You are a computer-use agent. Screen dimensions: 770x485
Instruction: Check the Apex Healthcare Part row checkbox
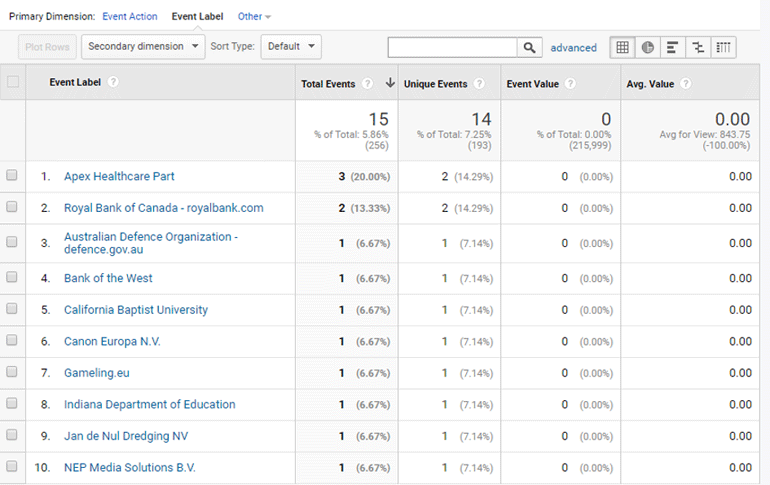point(12,175)
